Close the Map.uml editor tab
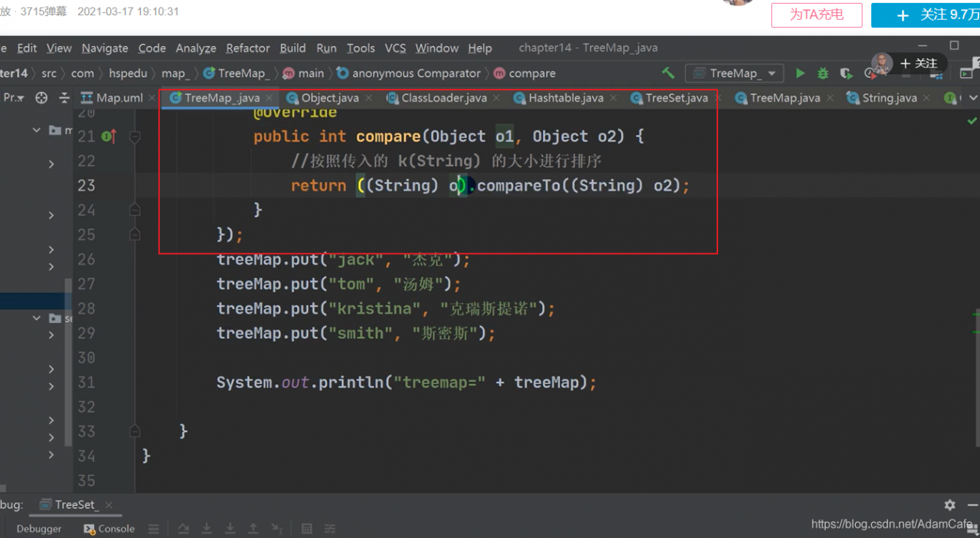This screenshot has height=538, width=980. pyautogui.click(x=152, y=98)
